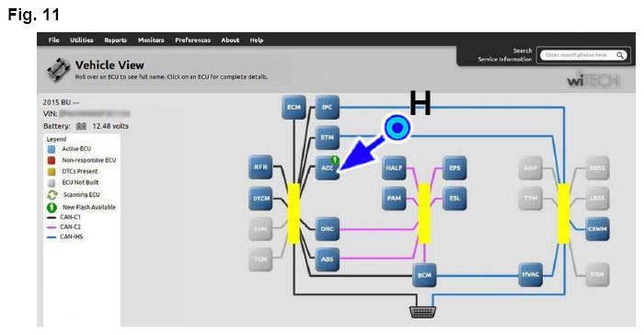Click the wiTECH logo
The width and height of the screenshot is (644, 335).
[x=593, y=81]
